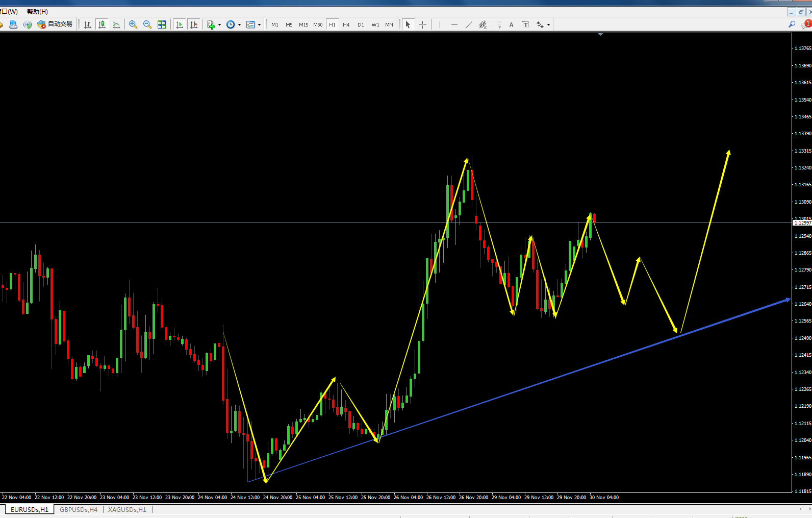Switch to EURUSDs,H1 chart tab
This screenshot has height=518, width=812.
29,509
